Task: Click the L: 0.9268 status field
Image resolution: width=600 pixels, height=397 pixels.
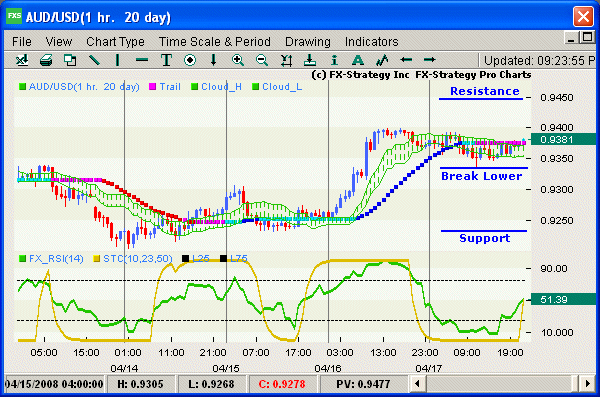Action: click(x=211, y=384)
